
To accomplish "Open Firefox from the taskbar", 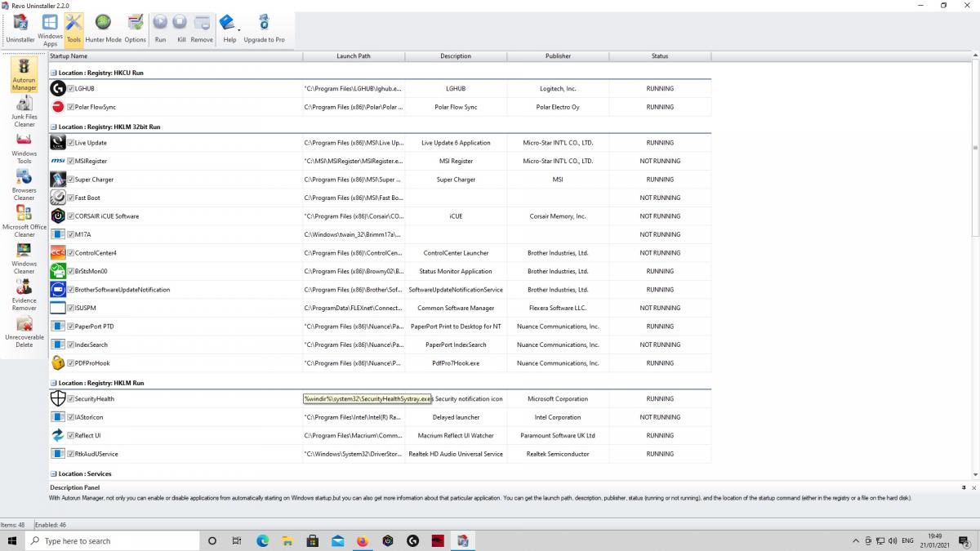I will [x=363, y=540].
